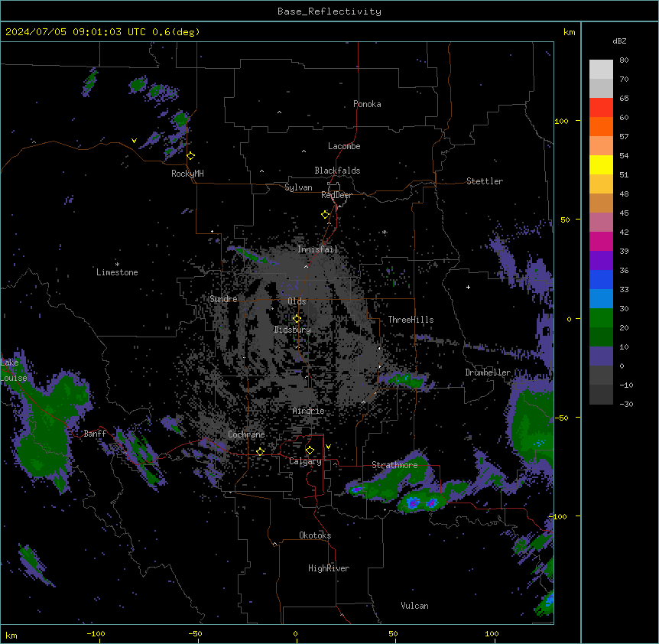The width and height of the screenshot is (659, 644).
Task: Click the yellow V marker northeast of Calgary
Action: tap(328, 447)
